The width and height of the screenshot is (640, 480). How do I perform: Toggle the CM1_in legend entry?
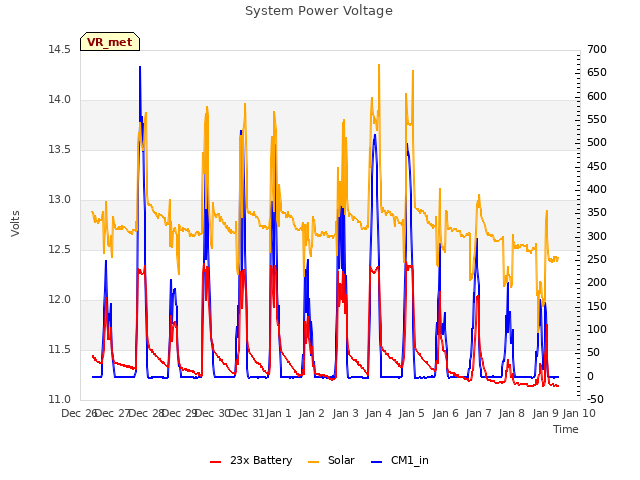pyautogui.click(x=400, y=460)
